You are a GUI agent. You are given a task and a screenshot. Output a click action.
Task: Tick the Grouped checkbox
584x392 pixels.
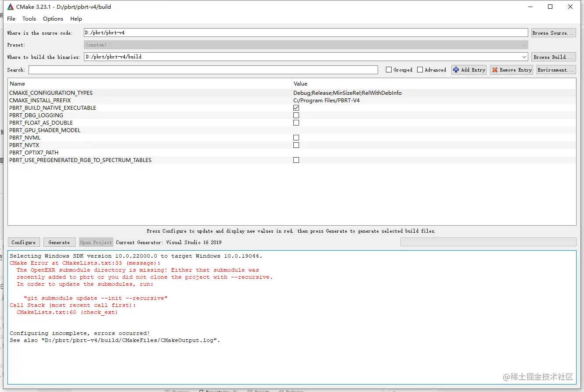pos(389,70)
